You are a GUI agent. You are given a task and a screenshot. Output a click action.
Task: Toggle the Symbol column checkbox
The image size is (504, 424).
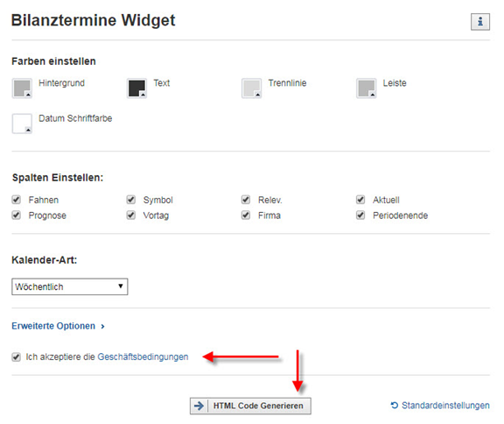click(x=131, y=200)
